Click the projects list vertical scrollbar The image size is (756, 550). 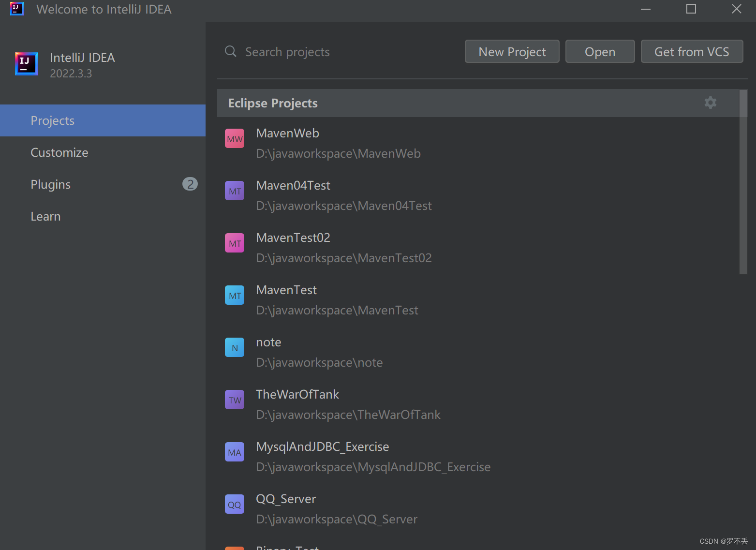point(743,181)
